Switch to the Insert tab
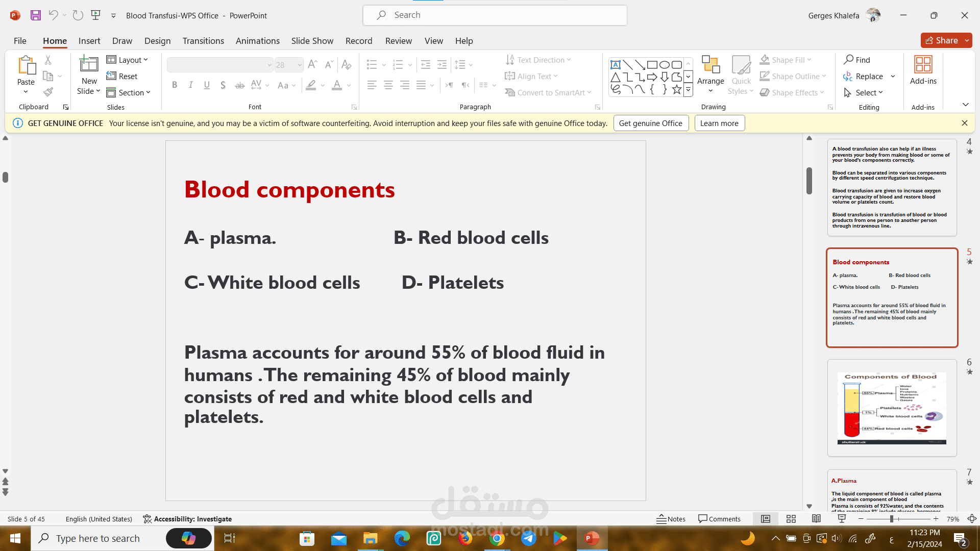980x551 pixels. tap(89, 41)
